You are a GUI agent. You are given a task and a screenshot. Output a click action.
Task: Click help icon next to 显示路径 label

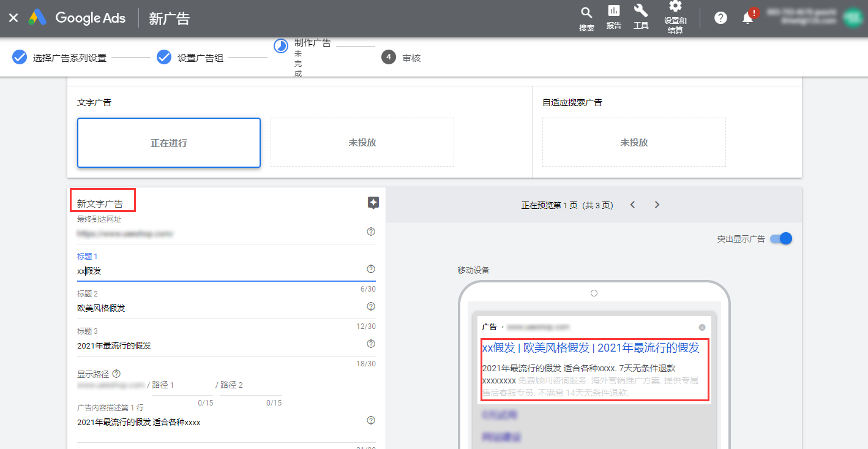(116, 373)
